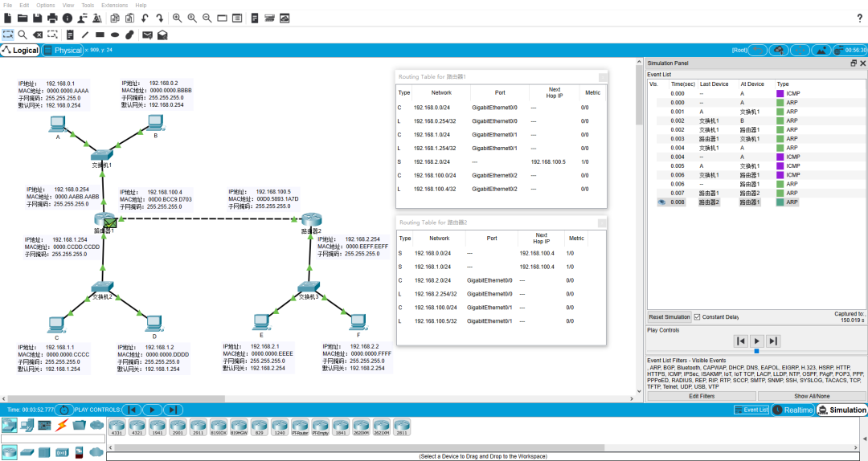Select the Connections lightning bolt category
This screenshot has width=868, height=461.
pos(62,424)
